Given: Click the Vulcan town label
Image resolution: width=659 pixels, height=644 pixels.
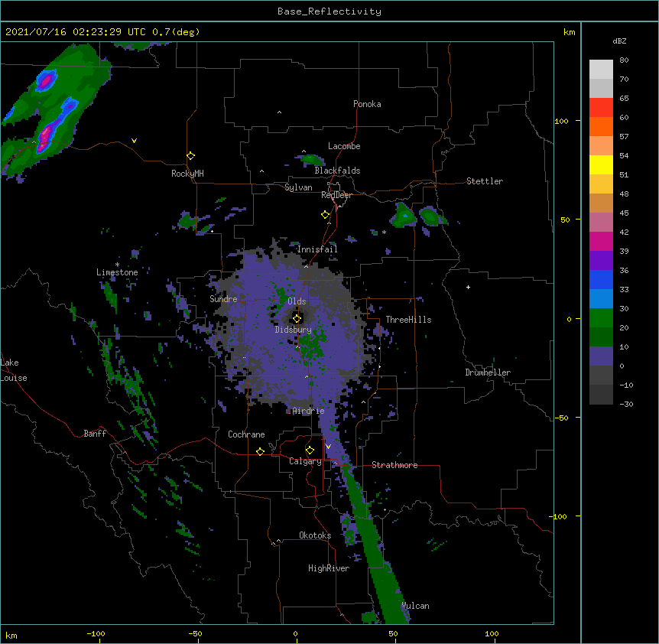Looking at the screenshot, I should [415, 606].
